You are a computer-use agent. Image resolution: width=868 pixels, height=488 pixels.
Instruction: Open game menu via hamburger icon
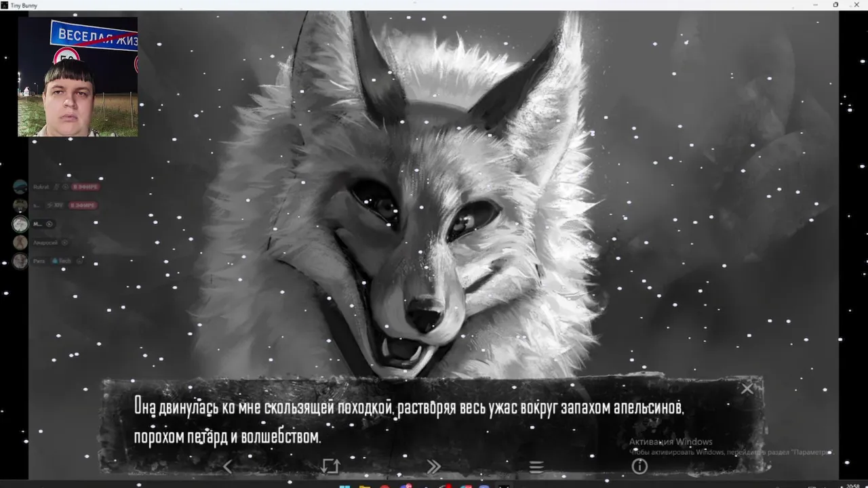(536, 467)
